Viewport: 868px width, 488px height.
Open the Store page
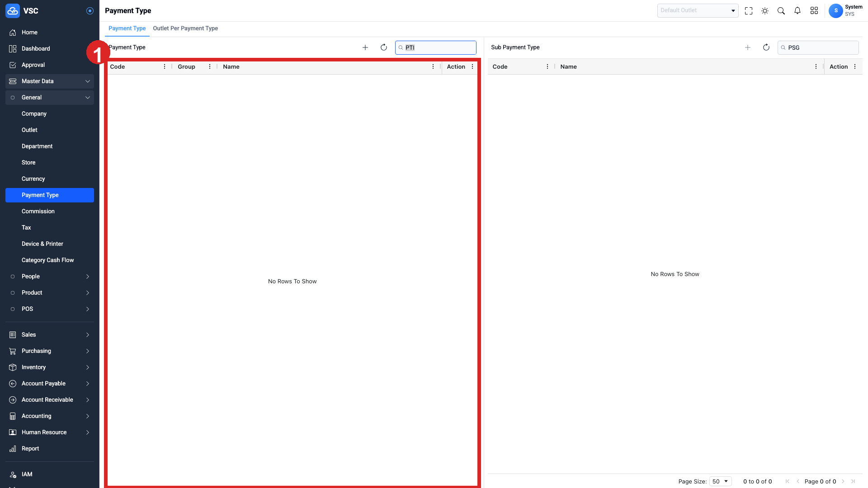click(50, 163)
